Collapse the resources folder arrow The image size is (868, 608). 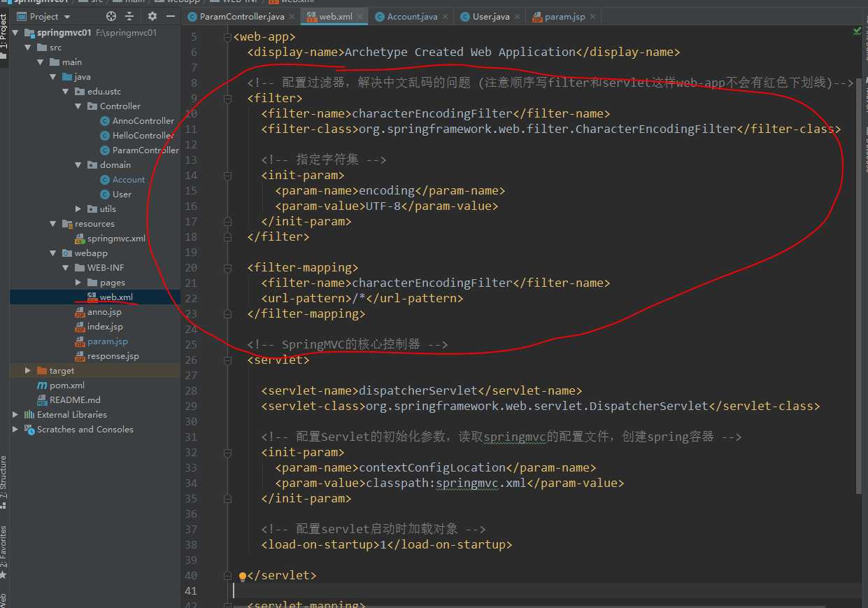pos(54,224)
